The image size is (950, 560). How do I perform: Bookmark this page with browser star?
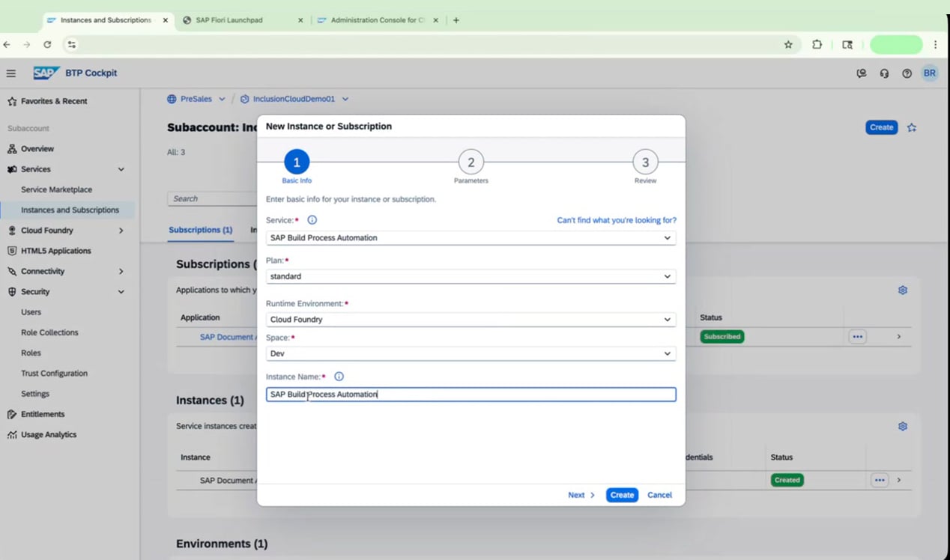point(788,45)
